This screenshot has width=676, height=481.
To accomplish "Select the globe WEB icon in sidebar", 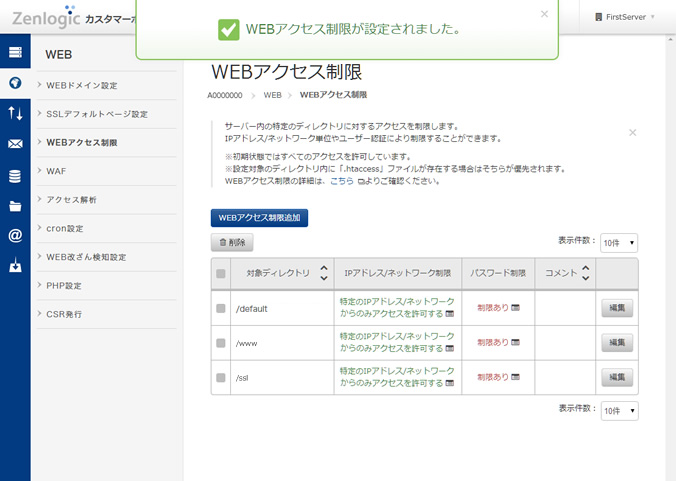I will click(x=15, y=83).
